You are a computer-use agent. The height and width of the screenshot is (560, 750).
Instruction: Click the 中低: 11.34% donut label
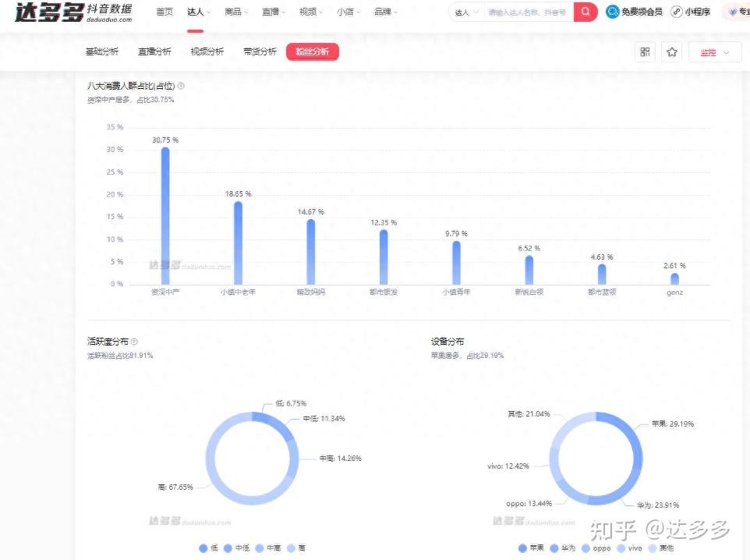(x=324, y=419)
